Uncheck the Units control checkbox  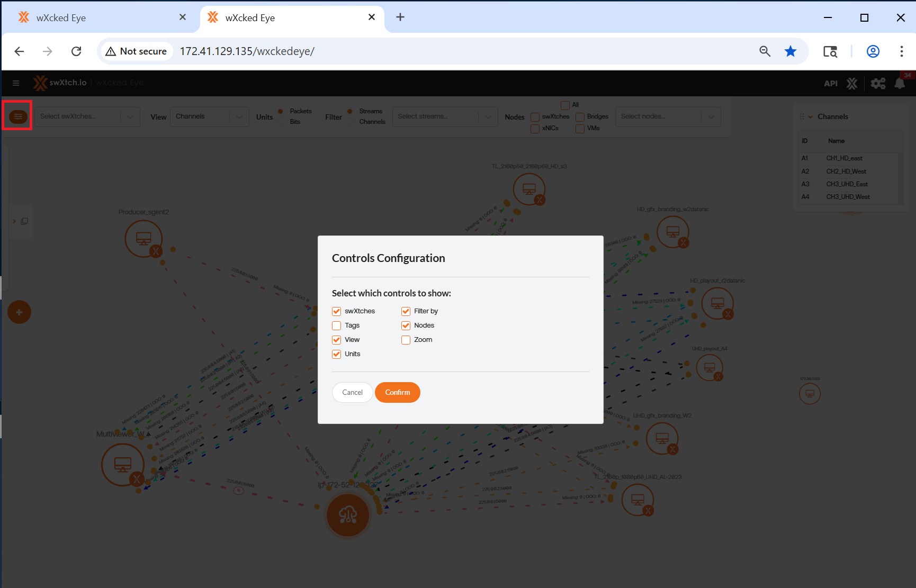[337, 354]
